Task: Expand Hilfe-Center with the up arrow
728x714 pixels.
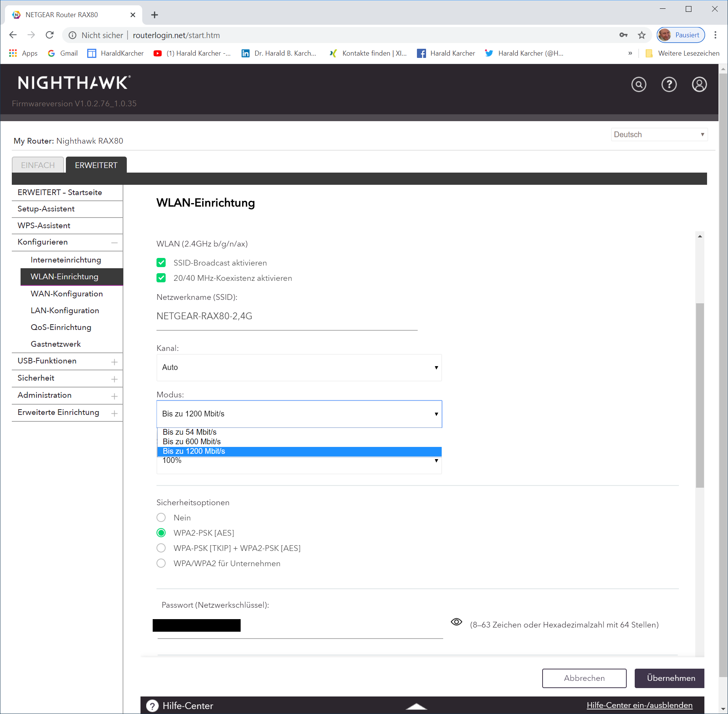Action: pyautogui.click(x=416, y=706)
